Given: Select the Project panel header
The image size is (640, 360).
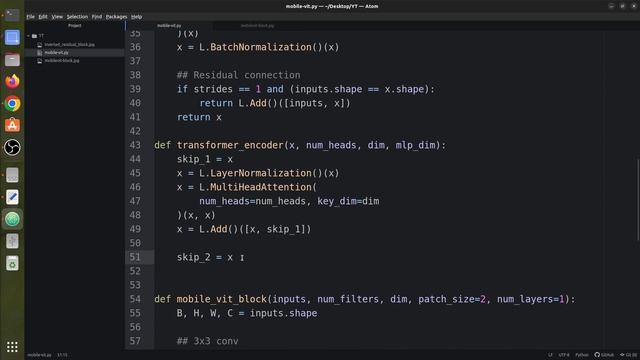Looking at the screenshot, I should [x=75, y=26].
